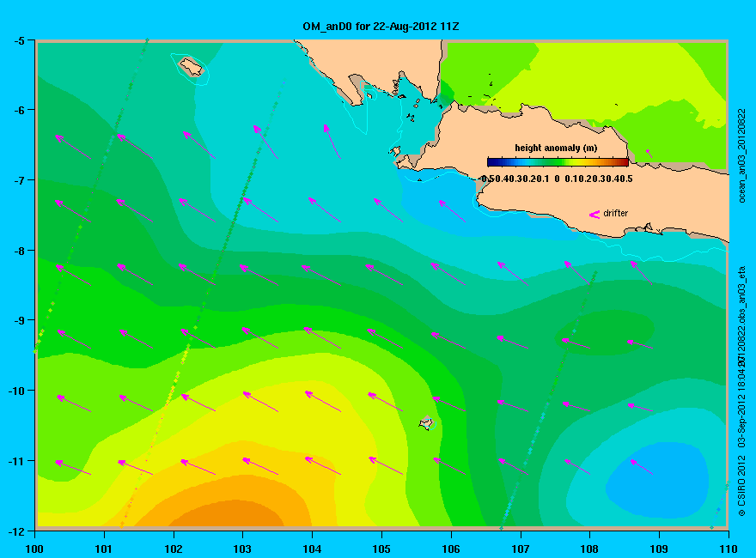This screenshot has width=756, height=558.
Task: Click the vertical "© CSIRO 2012" copyright text
Action: [742, 486]
